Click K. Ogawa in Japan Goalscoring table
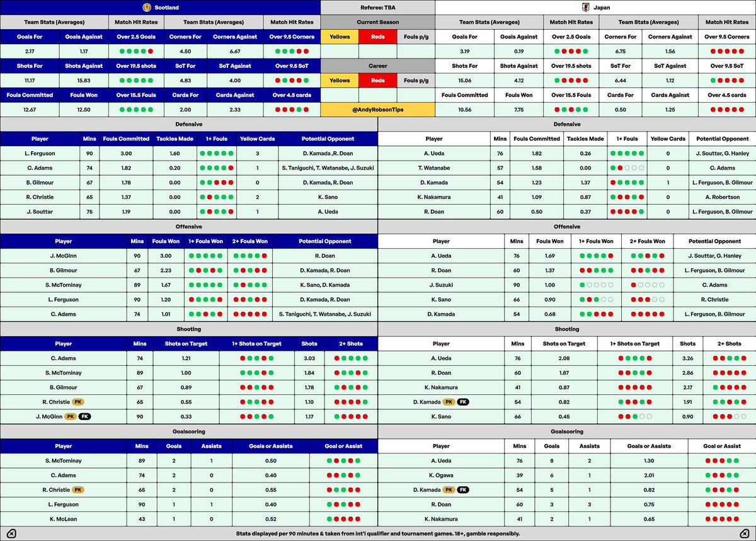Screen dimensions: 756x541 point(441,475)
